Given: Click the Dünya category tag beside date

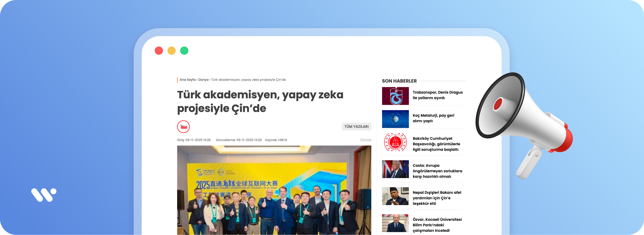Looking at the screenshot, I should point(365,140).
